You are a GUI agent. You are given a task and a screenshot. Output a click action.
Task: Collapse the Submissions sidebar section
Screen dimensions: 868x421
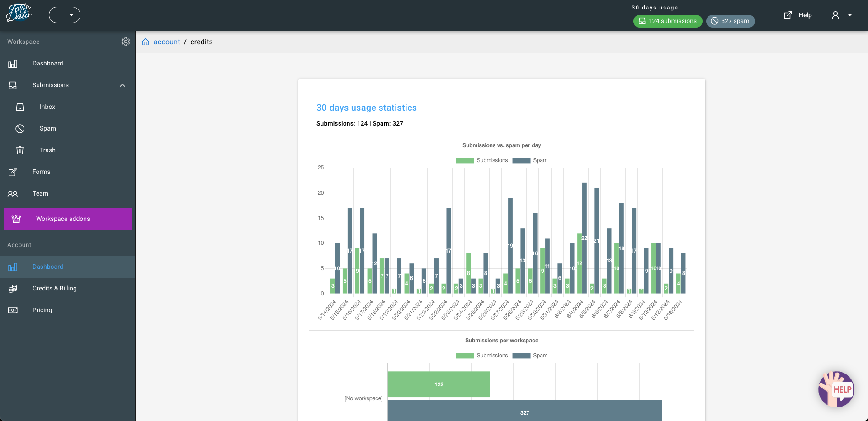123,85
